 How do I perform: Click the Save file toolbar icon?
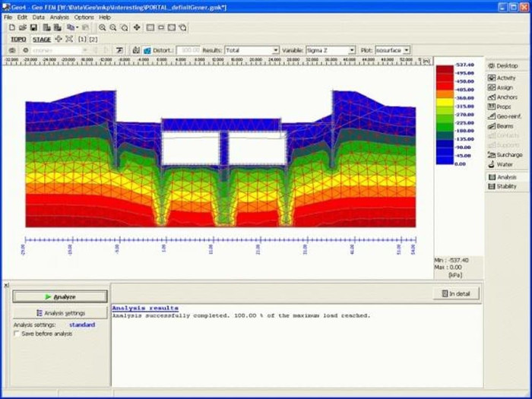(x=34, y=27)
